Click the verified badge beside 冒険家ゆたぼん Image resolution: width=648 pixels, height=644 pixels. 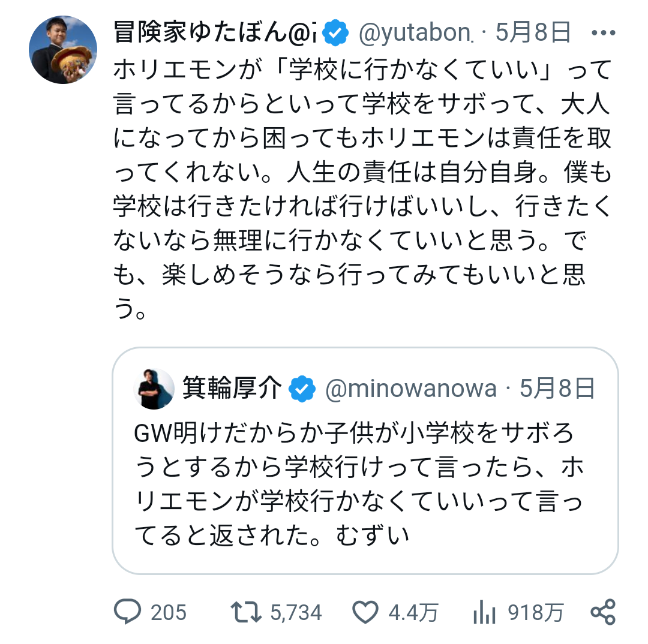tap(336, 34)
